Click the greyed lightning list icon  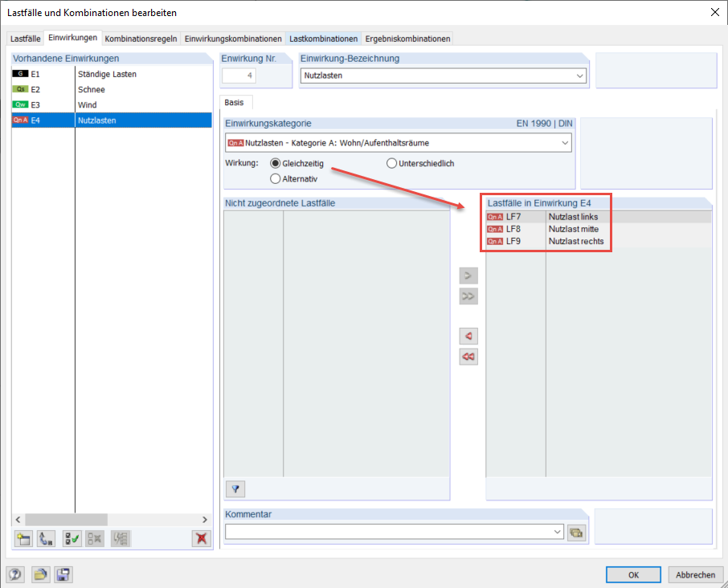(x=121, y=538)
